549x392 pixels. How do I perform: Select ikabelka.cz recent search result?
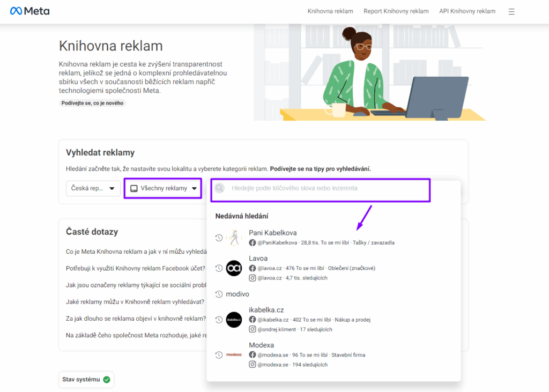[332, 320]
